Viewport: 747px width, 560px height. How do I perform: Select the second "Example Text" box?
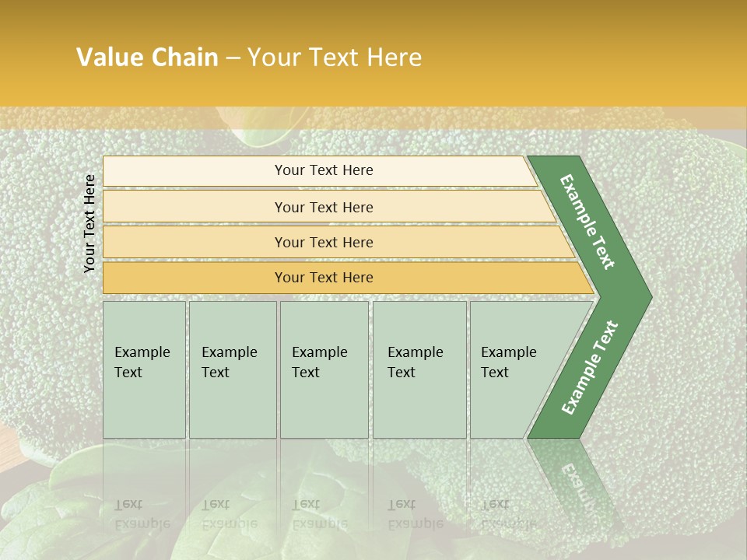[232, 369]
